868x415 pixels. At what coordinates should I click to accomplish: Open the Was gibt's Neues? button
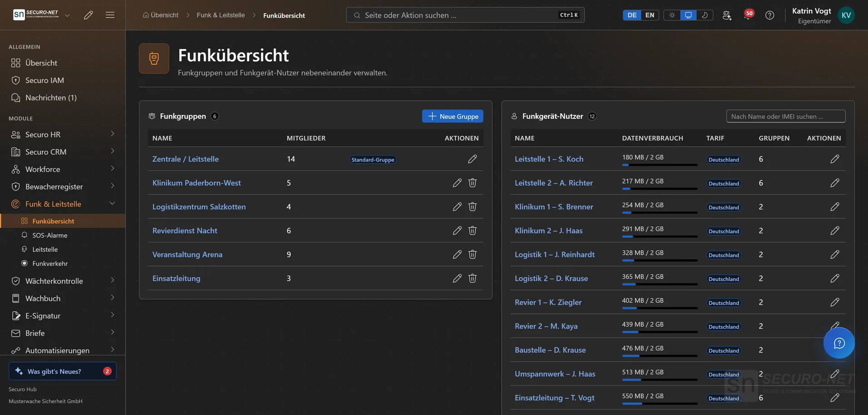[63, 371]
